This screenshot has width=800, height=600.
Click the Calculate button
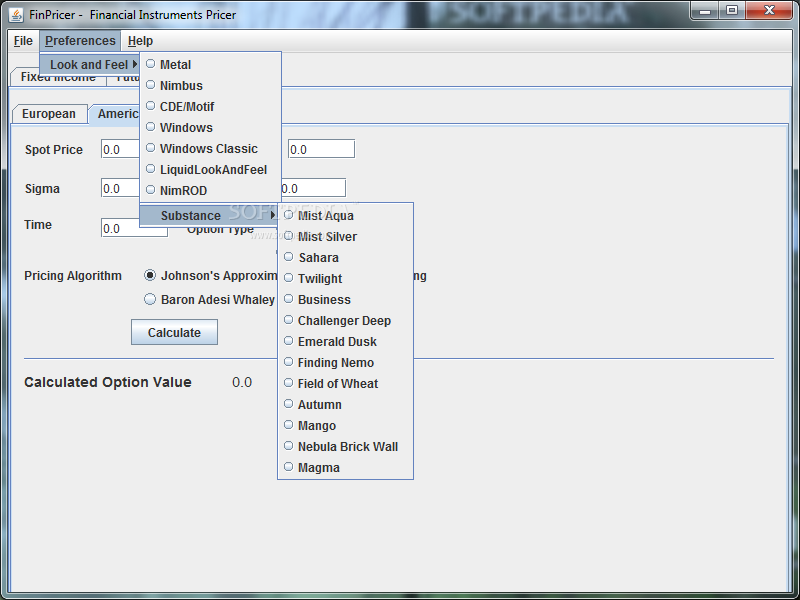pos(174,332)
